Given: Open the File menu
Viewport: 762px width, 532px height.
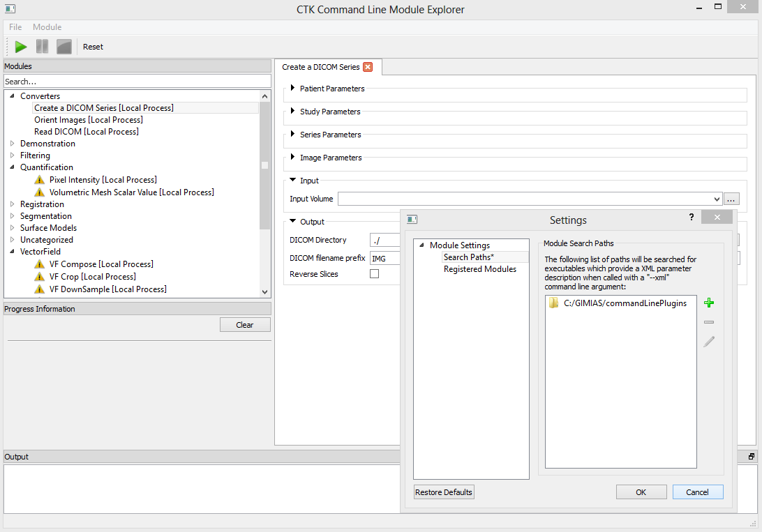Looking at the screenshot, I should 15,27.
